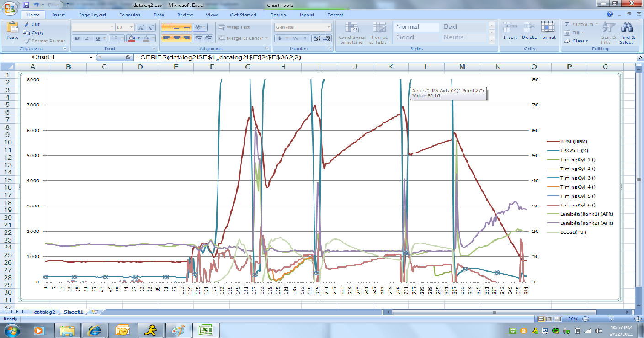The image size is (644, 338).
Task: Open the Name Box dropdown arrow
Action: (91, 58)
